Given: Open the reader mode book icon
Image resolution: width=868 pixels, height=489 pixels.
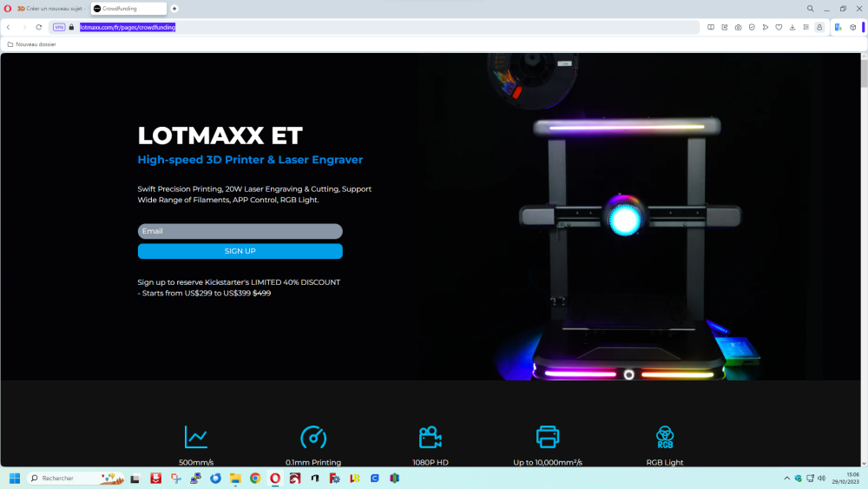Looking at the screenshot, I should pyautogui.click(x=711, y=27).
